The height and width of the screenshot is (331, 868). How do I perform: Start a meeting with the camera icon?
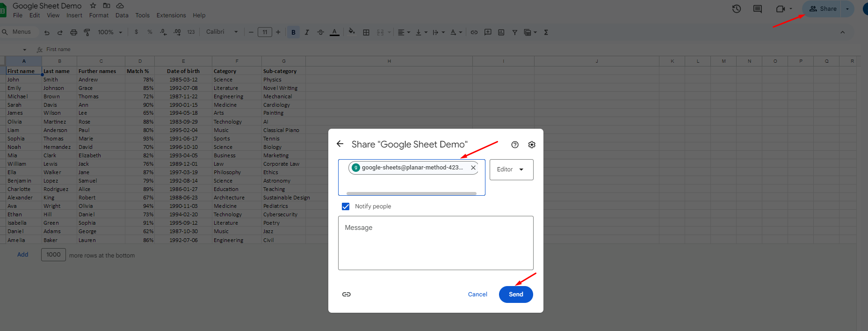point(780,9)
